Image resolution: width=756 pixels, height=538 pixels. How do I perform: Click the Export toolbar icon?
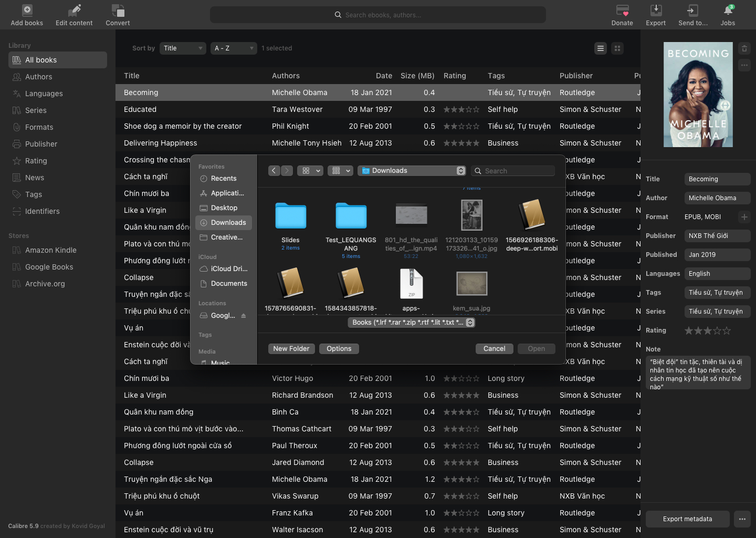(656, 11)
